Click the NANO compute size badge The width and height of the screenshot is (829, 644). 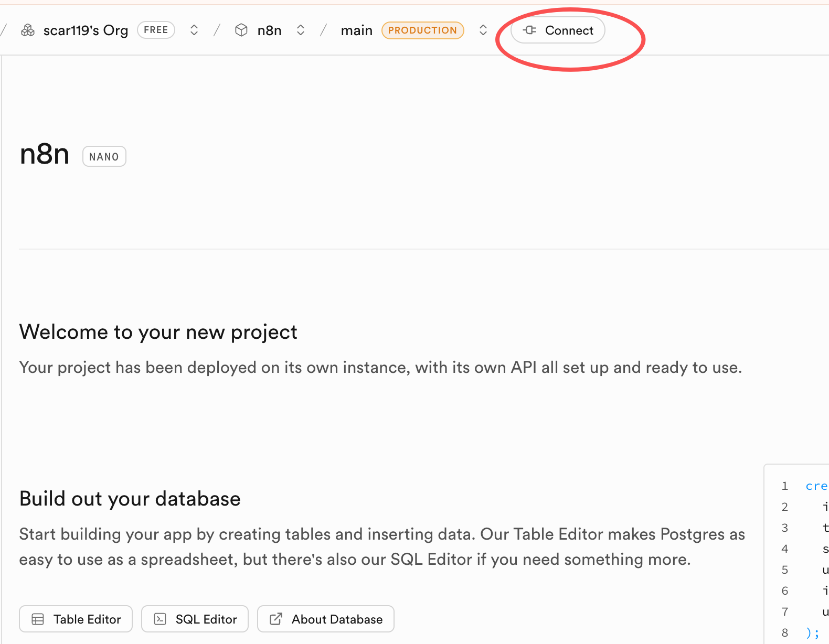coord(104,156)
